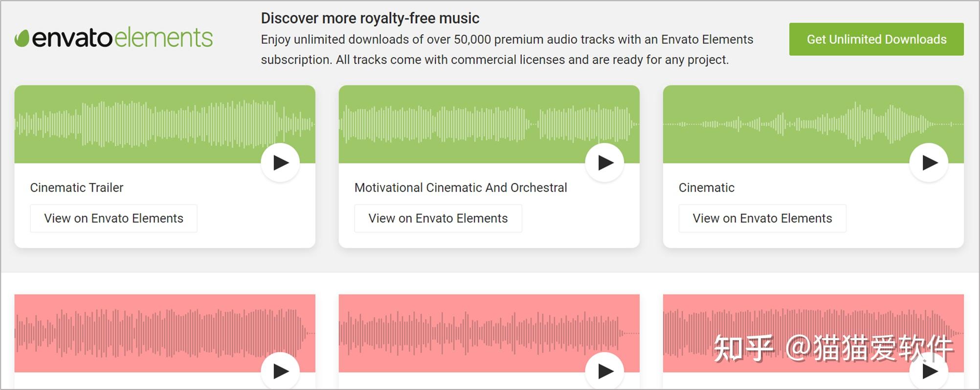Play the rightmost pink waveform track
This screenshot has width=980, height=390.
[929, 371]
